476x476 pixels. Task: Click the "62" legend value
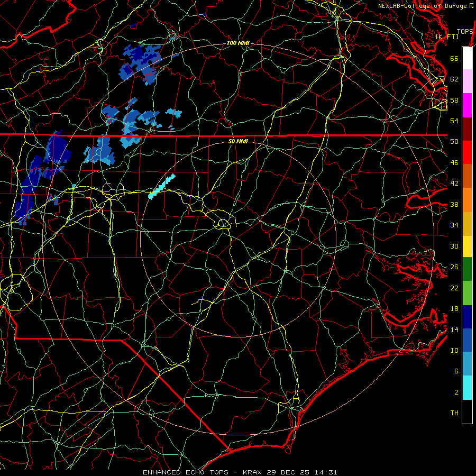pyautogui.click(x=454, y=79)
